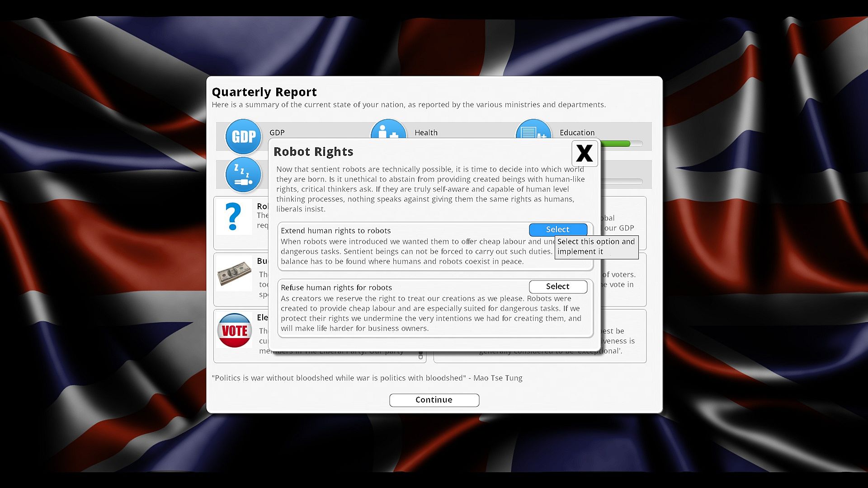The height and width of the screenshot is (488, 868).
Task: Click the grey progress bar below Education
Action: 621,182
